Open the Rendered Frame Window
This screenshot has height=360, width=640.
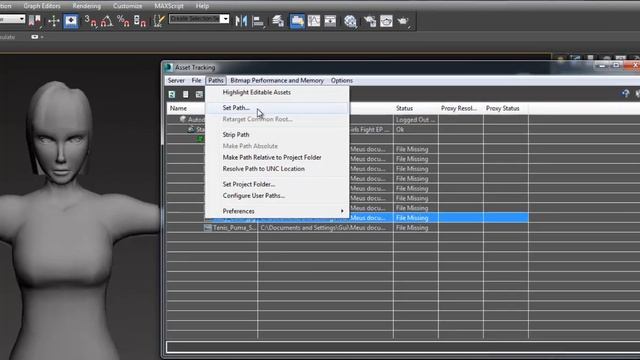(x=386, y=21)
